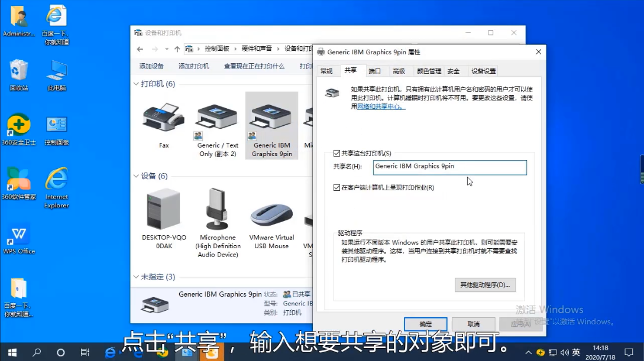Screen dimensions: 644x361
Task: Open the 安全 tab
Action: [454, 71]
